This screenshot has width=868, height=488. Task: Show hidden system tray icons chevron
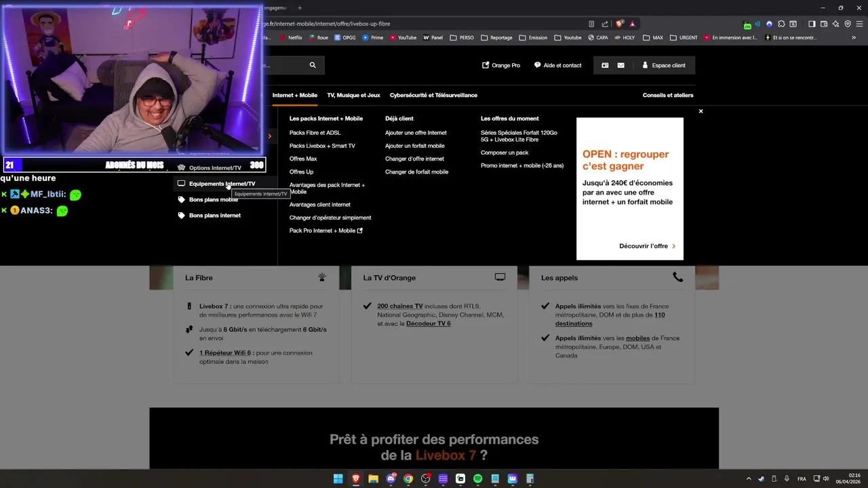[749, 479]
